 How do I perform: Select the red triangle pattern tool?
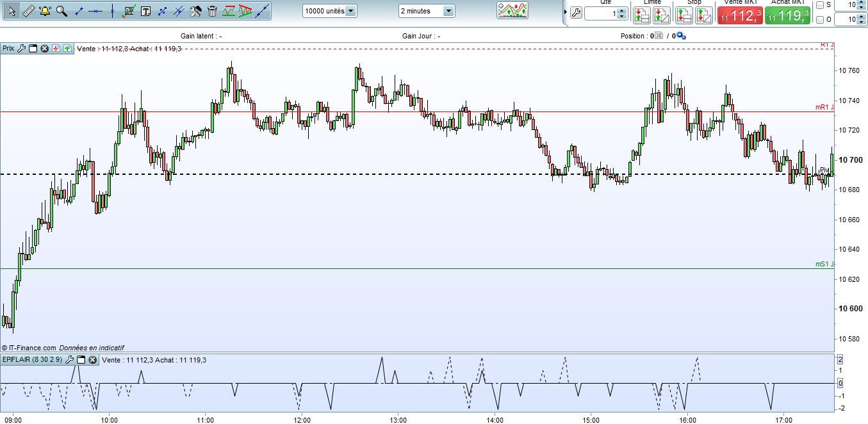point(245,11)
